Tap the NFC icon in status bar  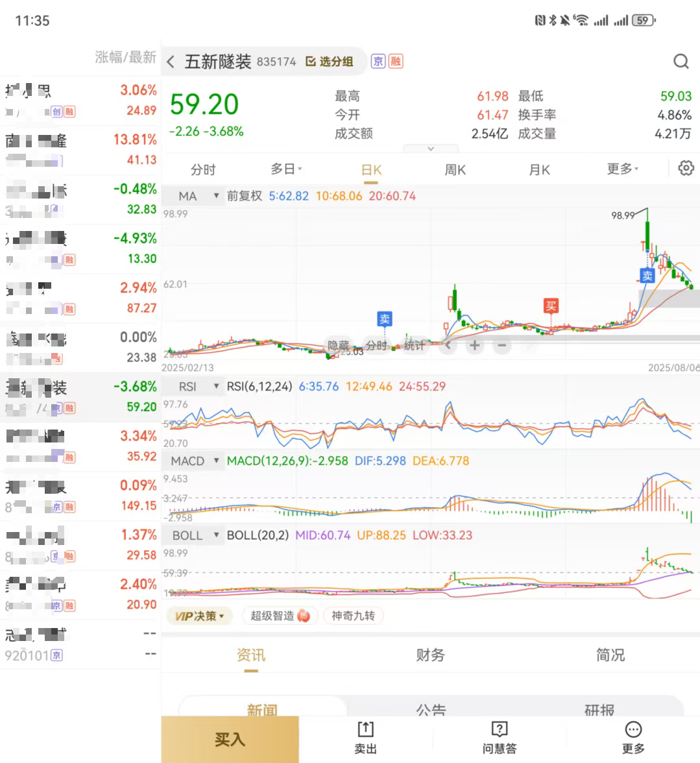click(540, 21)
